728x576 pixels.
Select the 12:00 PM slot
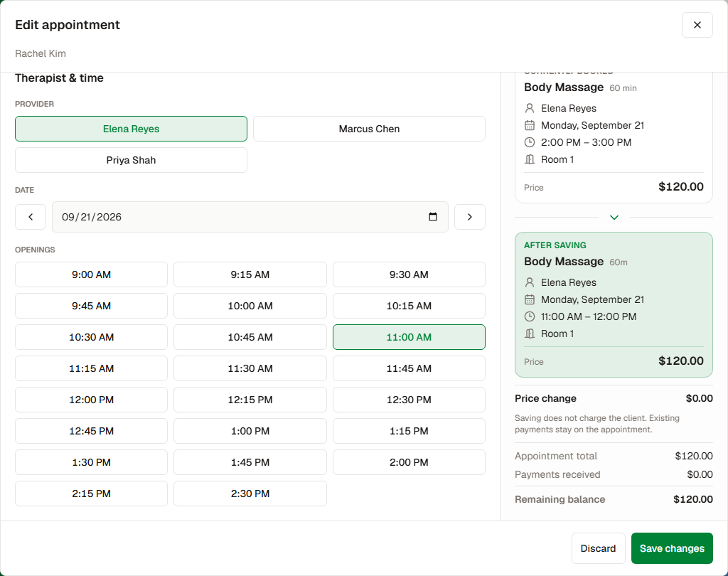tap(92, 400)
